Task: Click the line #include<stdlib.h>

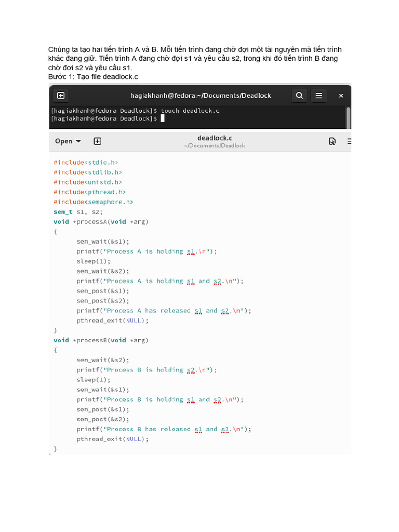Action: pyautogui.click(x=87, y=172)
